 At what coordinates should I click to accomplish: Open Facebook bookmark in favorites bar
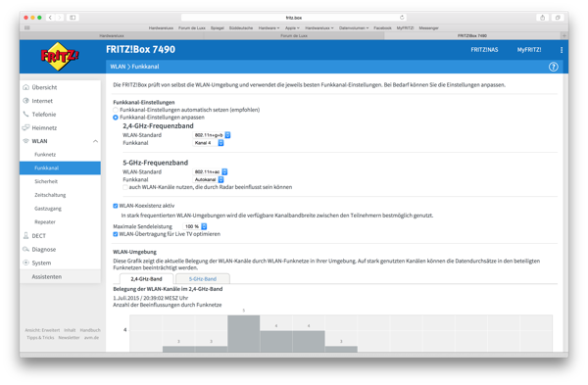382,27
